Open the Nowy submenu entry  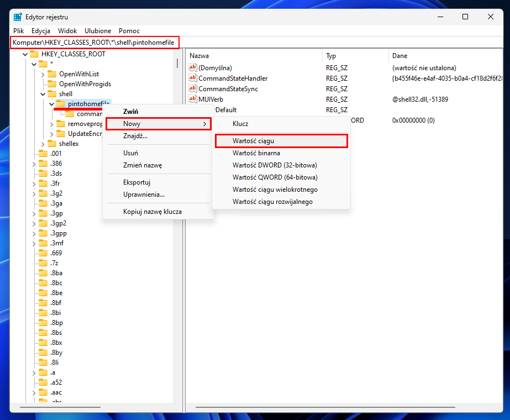point(159,124)
